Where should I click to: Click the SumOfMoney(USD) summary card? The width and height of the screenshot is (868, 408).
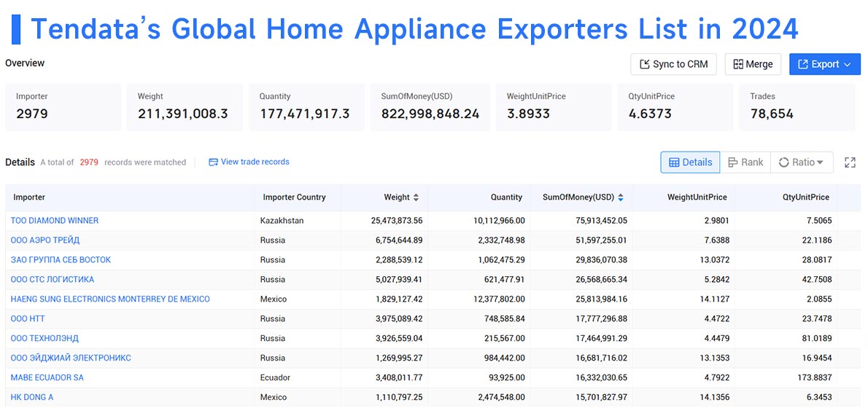point(430,107)
